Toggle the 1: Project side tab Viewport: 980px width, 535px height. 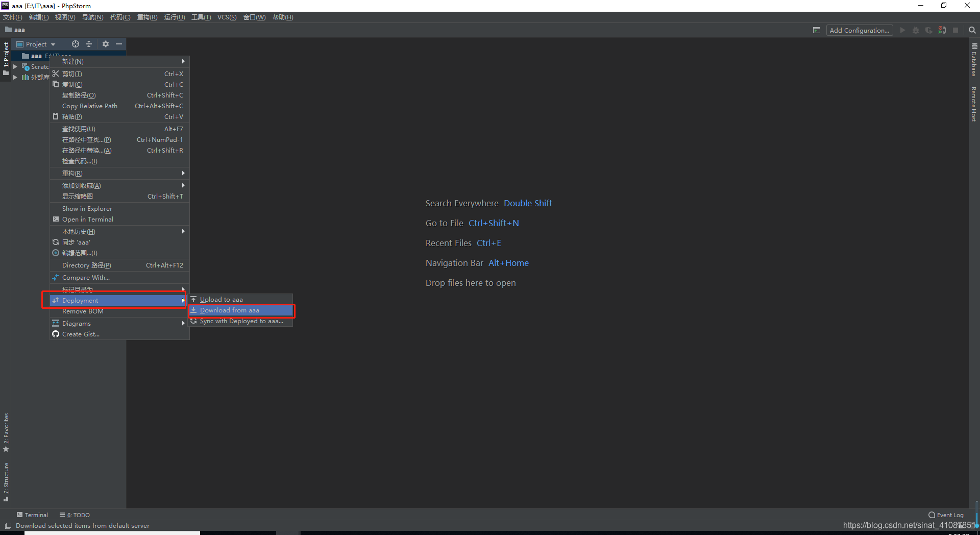click(6, 59)
